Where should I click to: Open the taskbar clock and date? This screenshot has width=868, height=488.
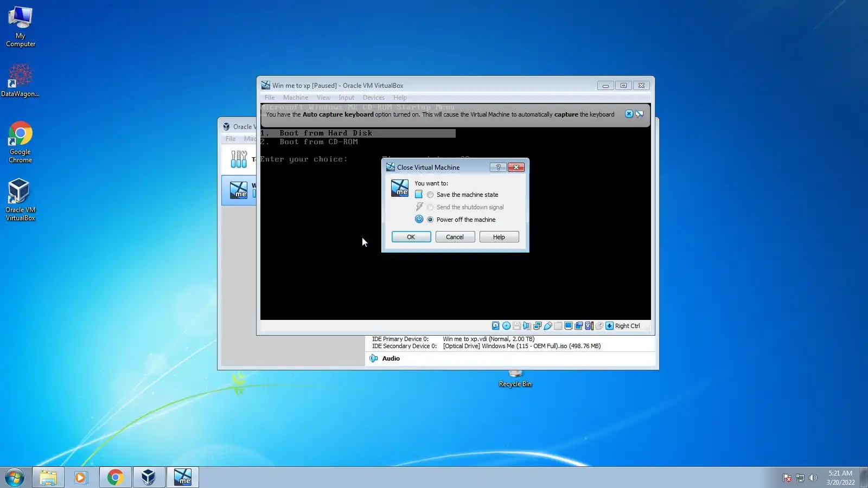[840, 478]
